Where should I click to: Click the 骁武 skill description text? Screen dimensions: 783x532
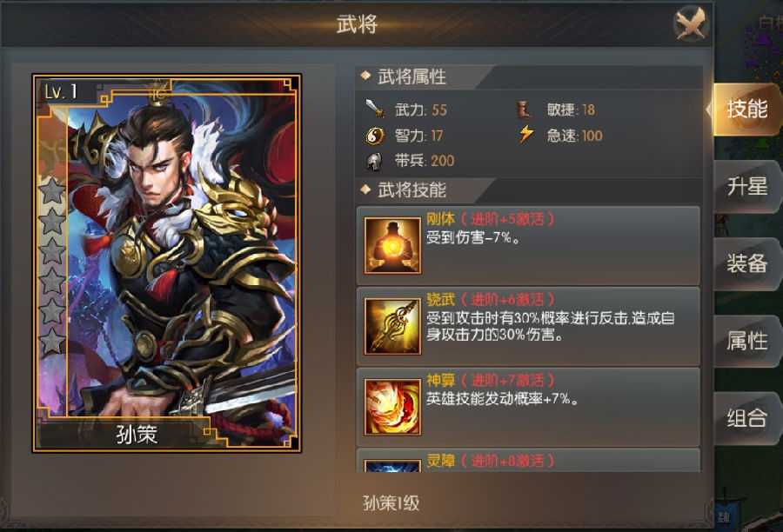tap(551, 326)
